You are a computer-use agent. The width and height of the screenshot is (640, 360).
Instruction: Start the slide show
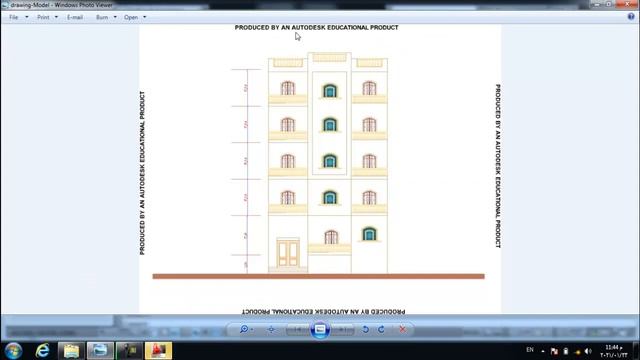320,329
